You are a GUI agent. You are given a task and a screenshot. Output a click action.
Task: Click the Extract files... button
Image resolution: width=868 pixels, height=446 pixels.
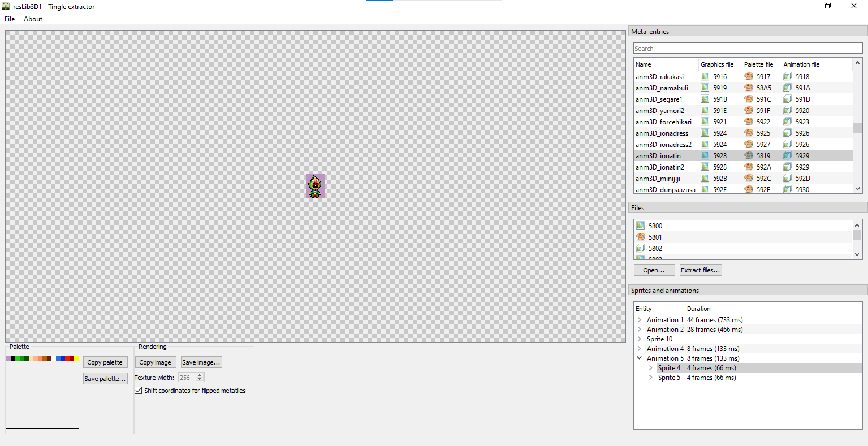point(701,270)
